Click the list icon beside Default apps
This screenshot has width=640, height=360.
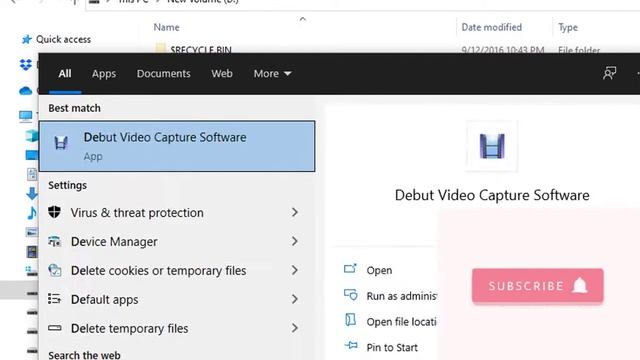click(54, 299)
